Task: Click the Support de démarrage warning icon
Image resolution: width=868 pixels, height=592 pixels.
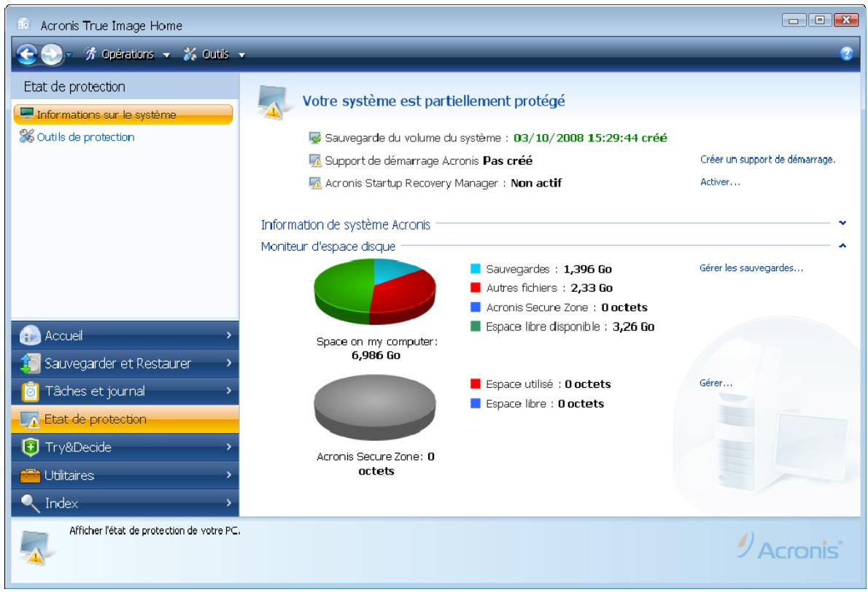Action: pyautogui.click(x=315, y=160)
